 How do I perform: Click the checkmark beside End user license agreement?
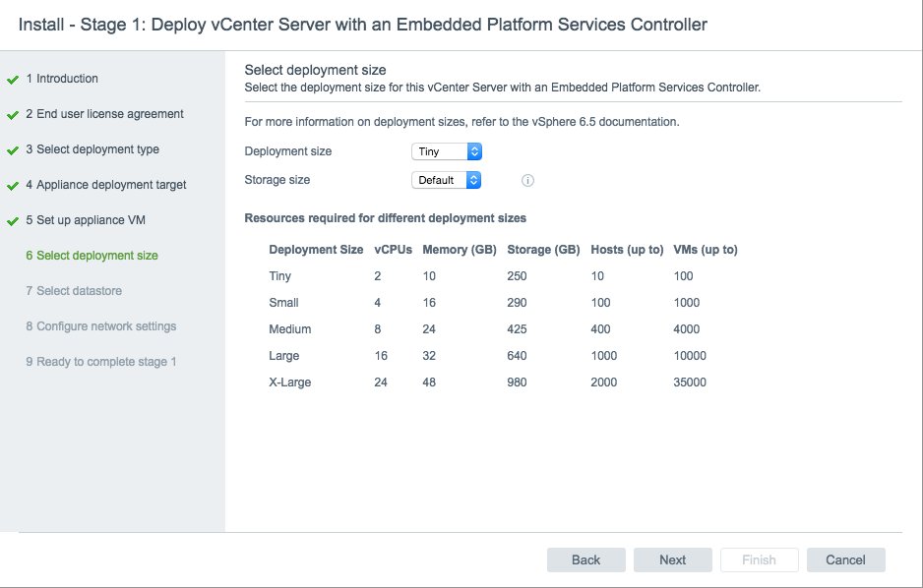coord(13,115)
